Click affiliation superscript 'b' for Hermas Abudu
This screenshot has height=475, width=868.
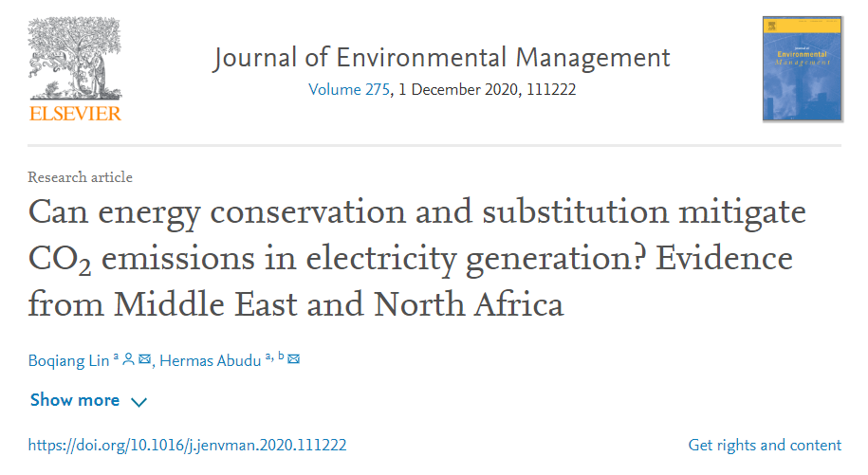tap(280, 356)
